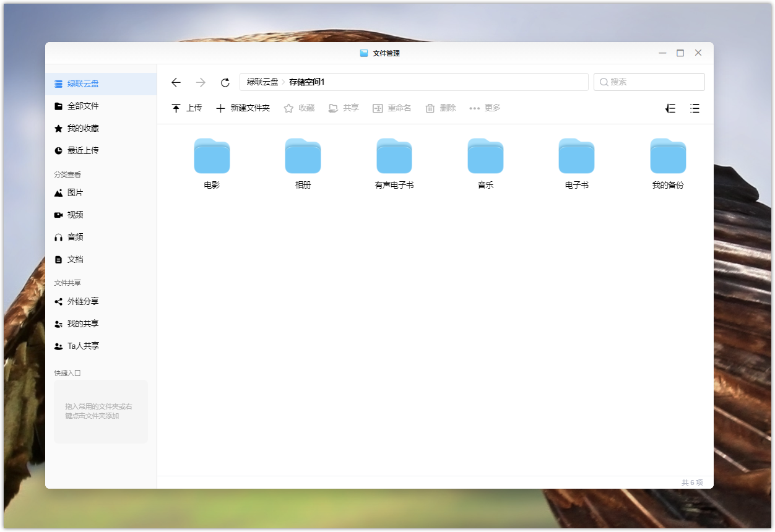
Task: Browse the 图片 category
Action: point(75,192)
